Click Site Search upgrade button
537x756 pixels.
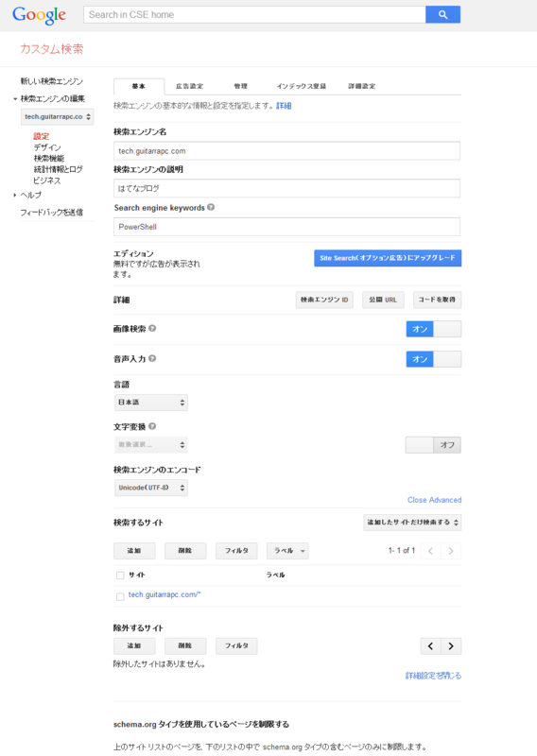pos(388,258)
